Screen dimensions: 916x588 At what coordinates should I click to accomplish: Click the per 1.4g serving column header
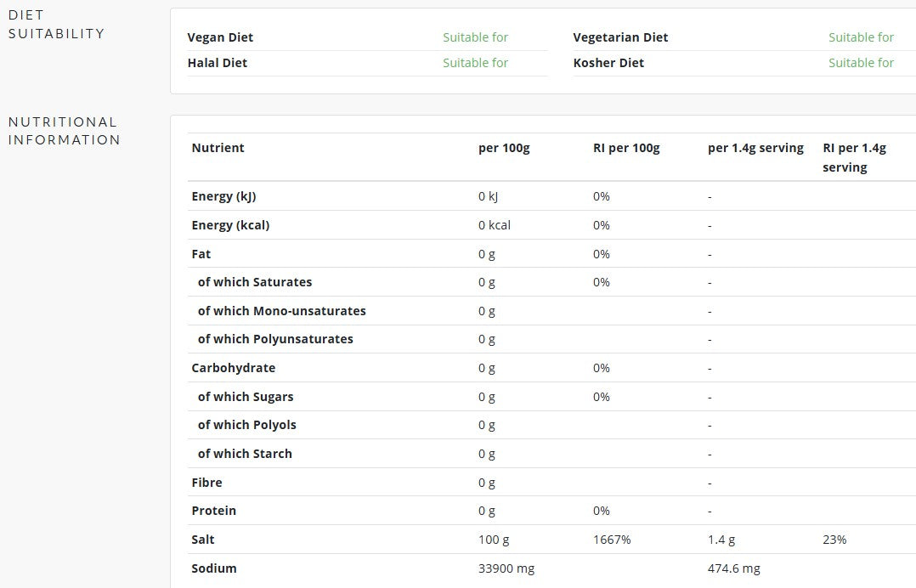tap(756, 148)
